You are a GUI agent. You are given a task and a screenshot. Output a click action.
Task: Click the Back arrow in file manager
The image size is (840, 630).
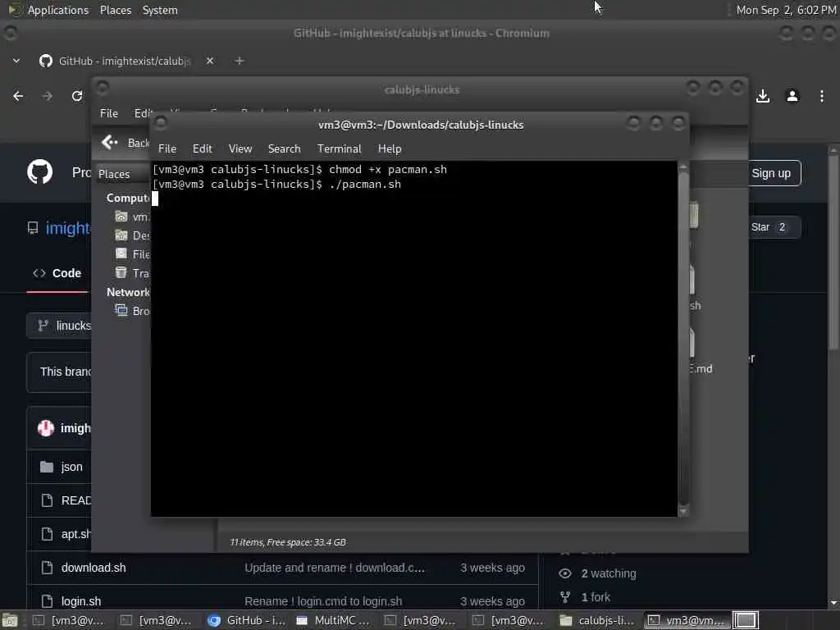point(110,142)
